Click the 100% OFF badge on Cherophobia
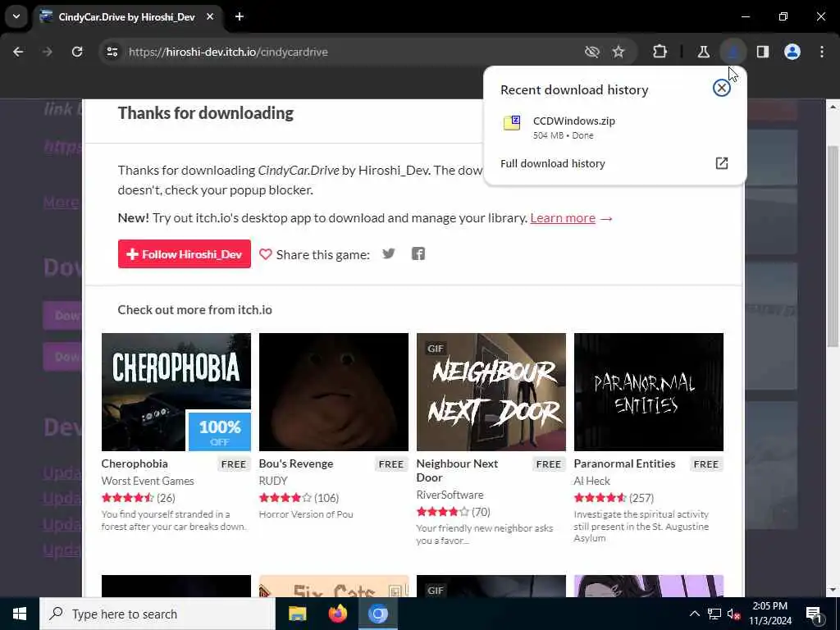Image resolution: width=840 pixels, height=630 pixels. click(x=219, y=431)
